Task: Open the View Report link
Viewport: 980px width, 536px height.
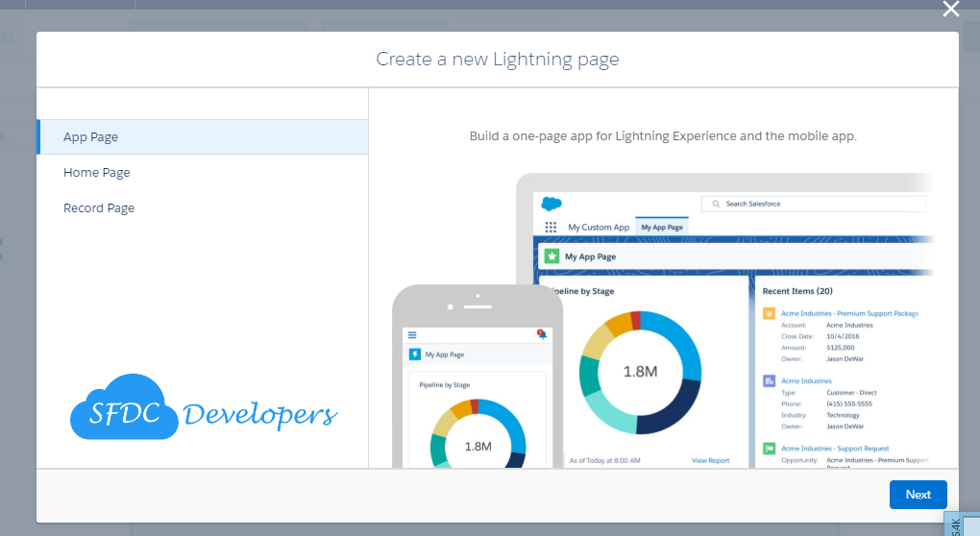Action: tap(710, 461)
